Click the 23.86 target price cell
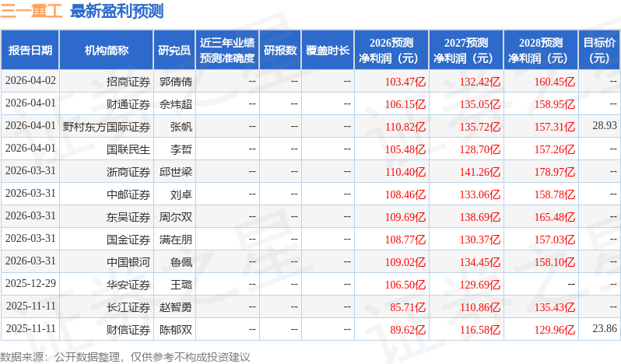Viewport: 621px width, 364px height. (x=604, y=329)
